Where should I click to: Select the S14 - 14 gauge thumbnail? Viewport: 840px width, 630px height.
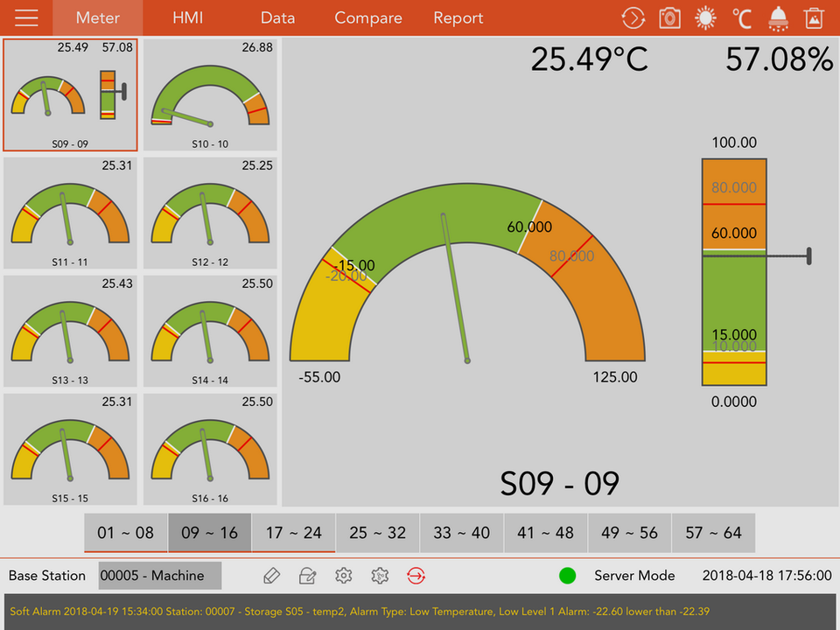pos(210,331)
